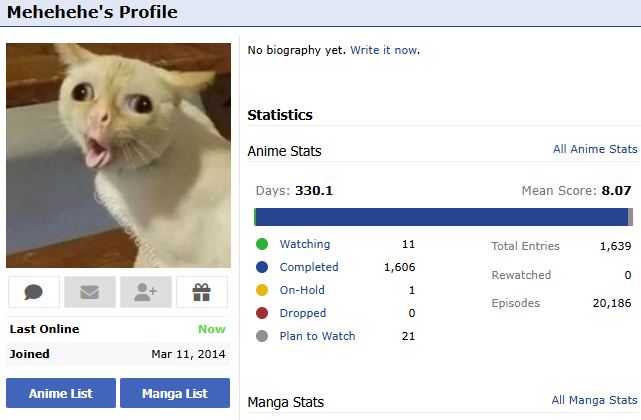641x420 pixels.
Task: Click the blue anime stats progress bar
Action: 442,217
